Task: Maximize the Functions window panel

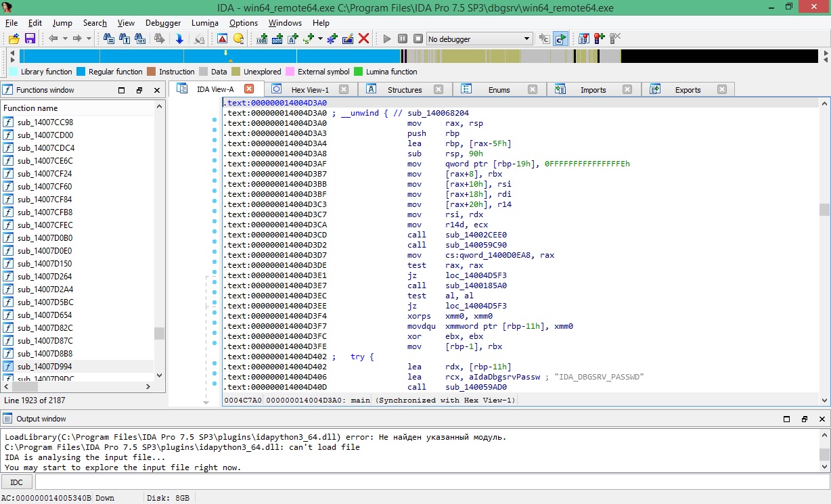Action: pyautogui.click(x=122, y=90)
